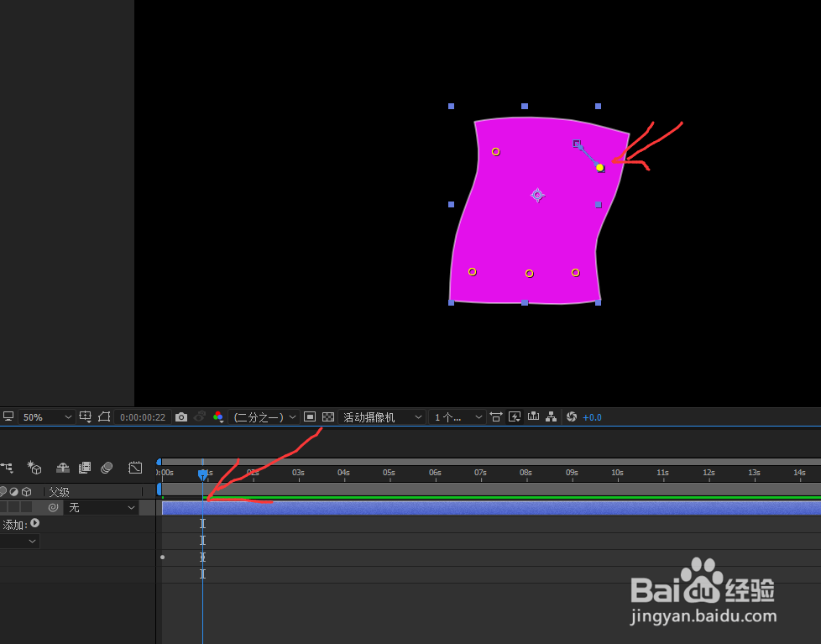The height and width of the screenshot is (644, 821).
Task: Toggle mask and shape path visibility
Action: tap(103, 416)
